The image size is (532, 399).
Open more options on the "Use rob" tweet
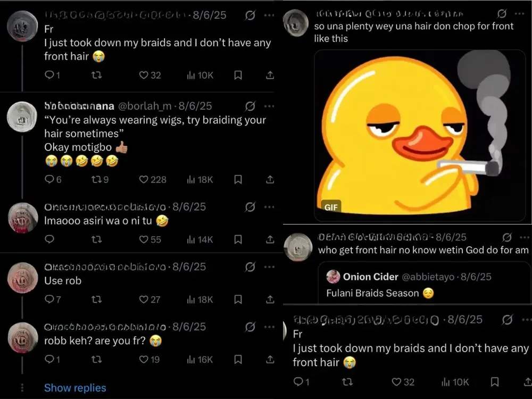(269, 267)
